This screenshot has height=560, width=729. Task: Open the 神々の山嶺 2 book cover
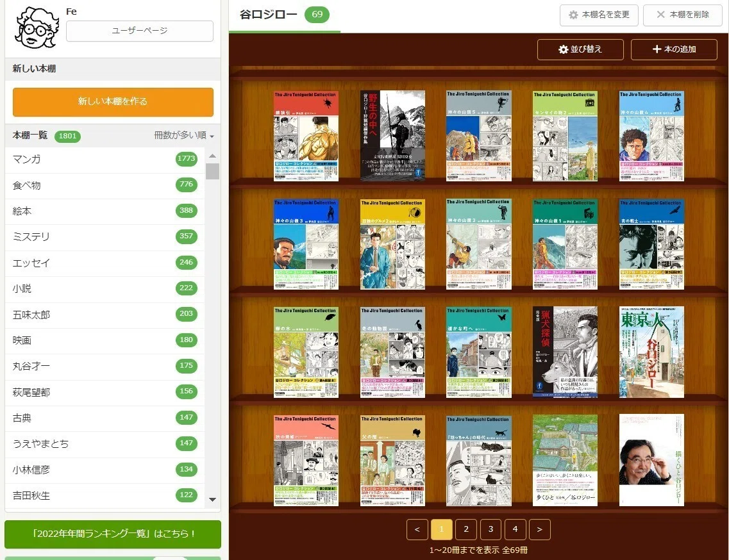[x=479, y=244]
